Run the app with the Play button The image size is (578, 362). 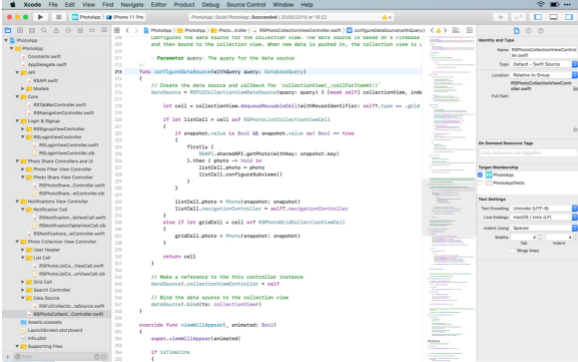(x=40, y=17)
